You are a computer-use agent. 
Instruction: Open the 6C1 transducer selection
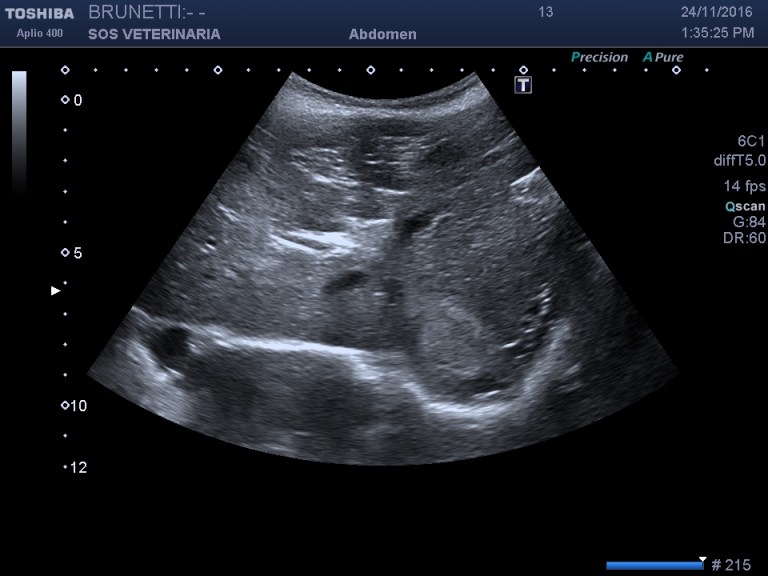point(748,142)
